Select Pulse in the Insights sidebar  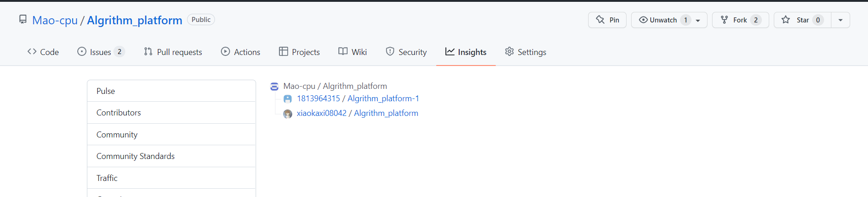click(106, 91)
